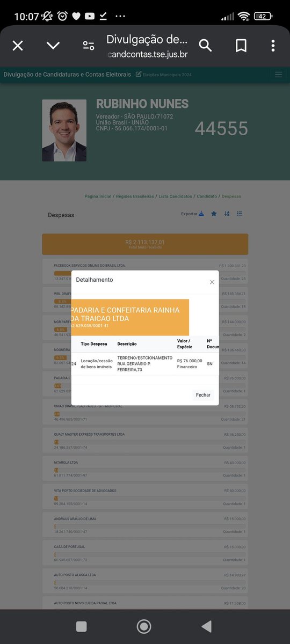Image resolution: width=290 pixels, height=644 pixels.
Task: Tap candcontas.tse.jus.br URL text
Action: coord(147,54)
